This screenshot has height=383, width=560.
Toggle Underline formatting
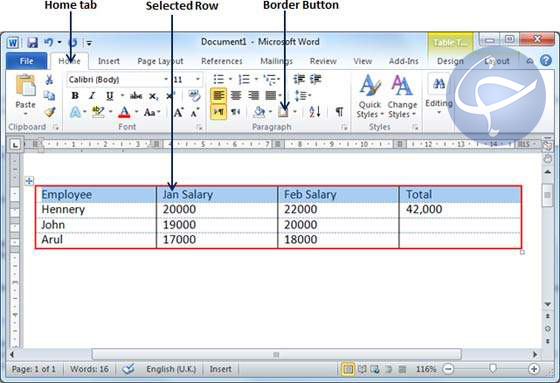(109, 96)
